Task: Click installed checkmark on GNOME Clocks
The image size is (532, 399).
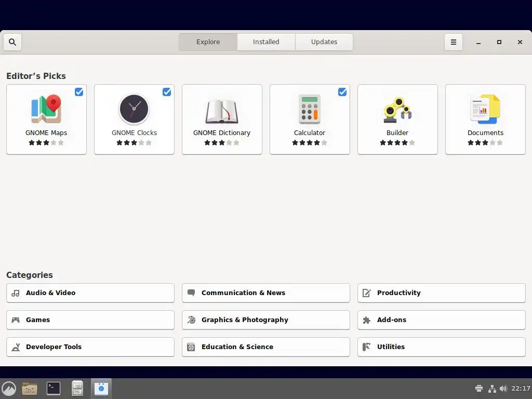Action: pos(167,92)
